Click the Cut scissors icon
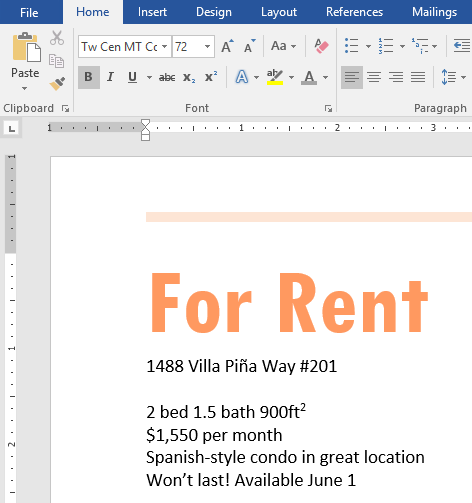This screenshot has width=472, height=503. [57, 38]
